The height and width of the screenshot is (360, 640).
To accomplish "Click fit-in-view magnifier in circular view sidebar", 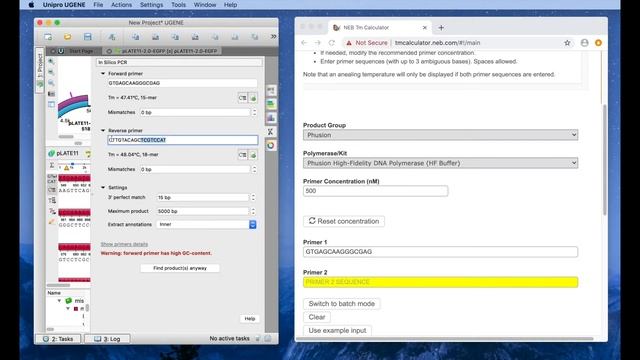I will [x=51, y=83].
